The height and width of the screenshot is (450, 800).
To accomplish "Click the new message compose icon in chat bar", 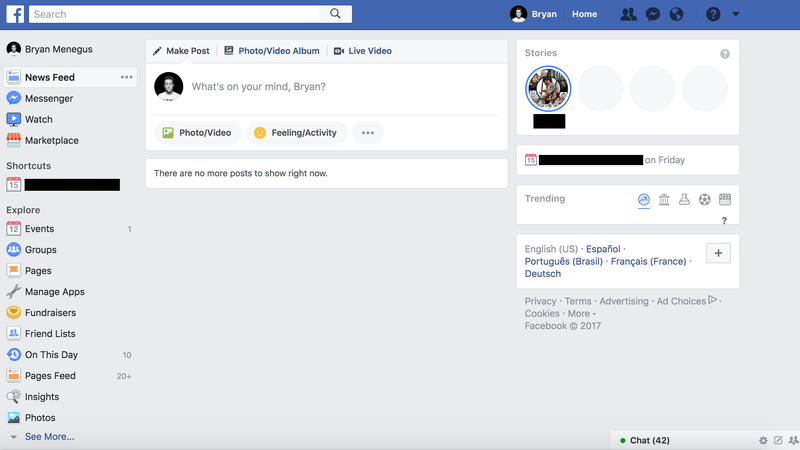I will coord(778,440).
